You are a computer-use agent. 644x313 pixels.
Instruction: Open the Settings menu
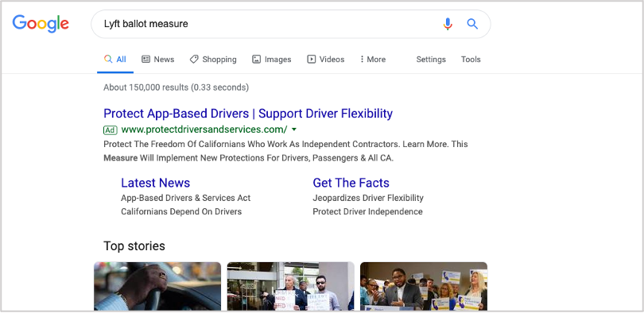431,59
